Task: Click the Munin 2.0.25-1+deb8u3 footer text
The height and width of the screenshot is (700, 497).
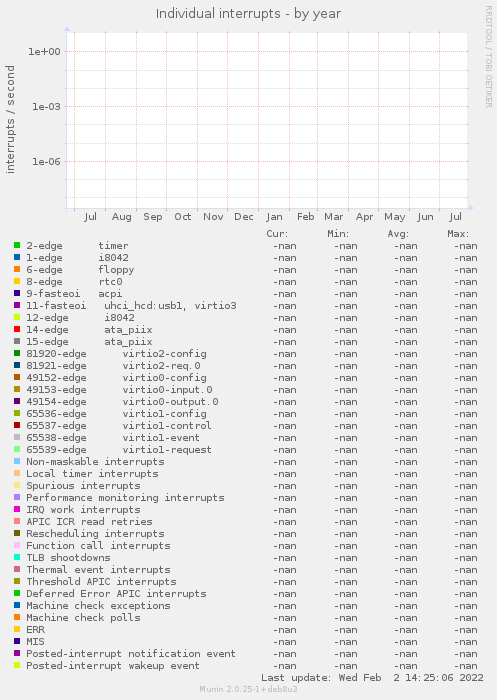Action: 248,689
